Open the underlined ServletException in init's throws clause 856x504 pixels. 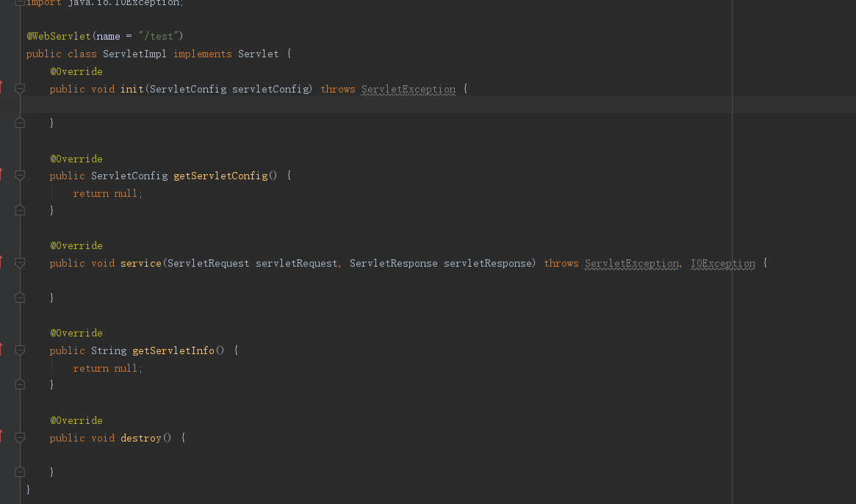pyautogui.click(x=408, y=89)
